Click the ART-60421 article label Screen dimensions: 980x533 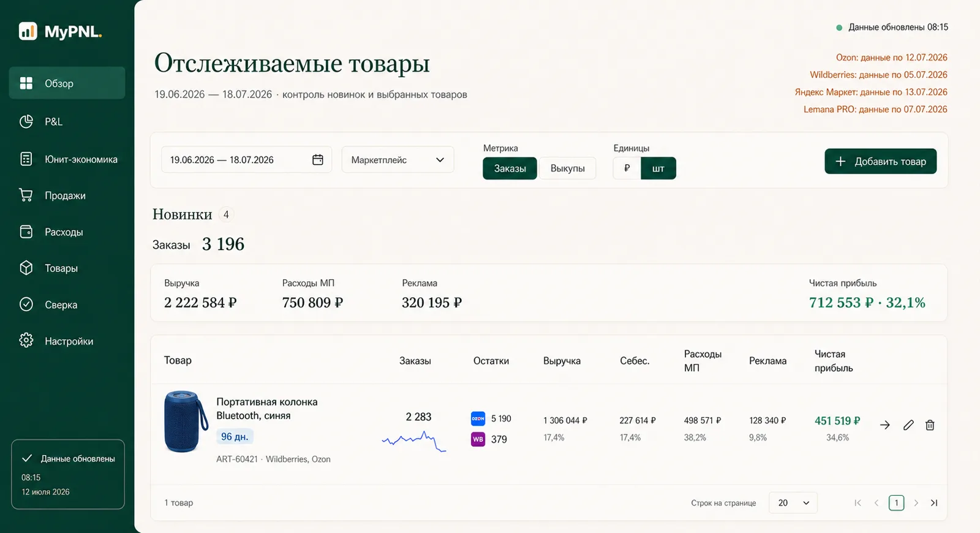coord(237,459)
